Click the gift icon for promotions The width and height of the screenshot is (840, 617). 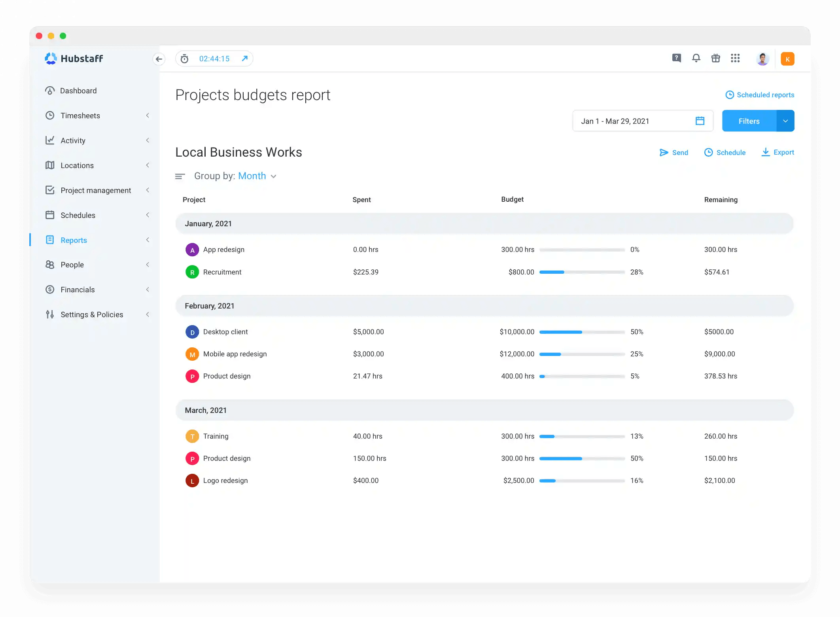click(x=715, y=58)
